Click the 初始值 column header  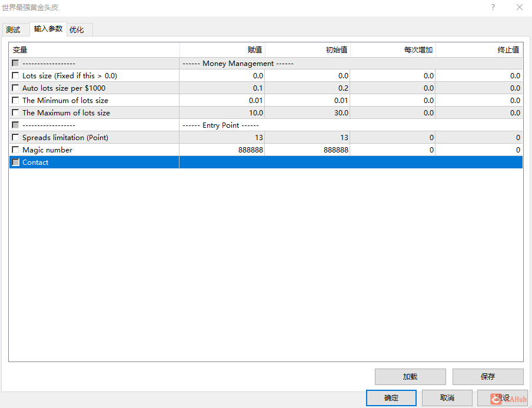308,50
